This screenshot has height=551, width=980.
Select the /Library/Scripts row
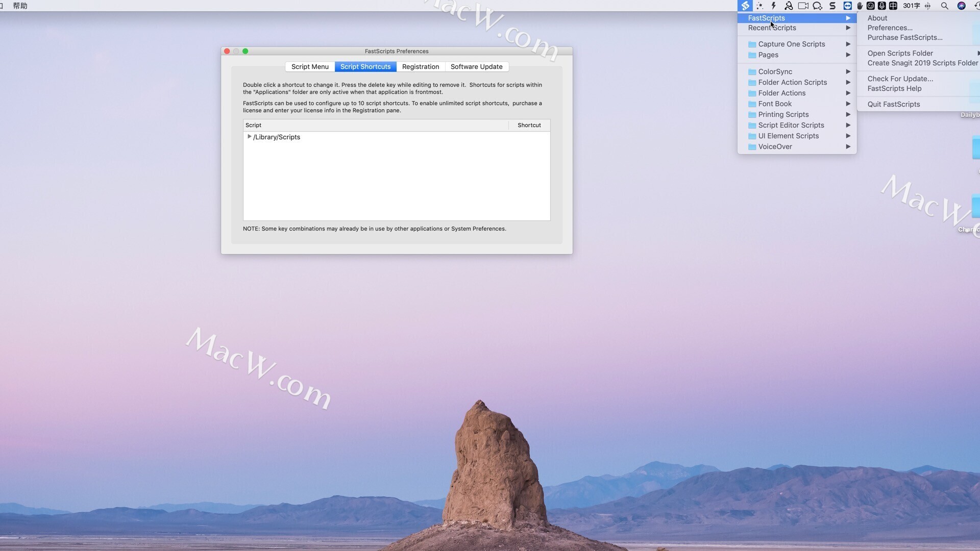tap(397, 137)
